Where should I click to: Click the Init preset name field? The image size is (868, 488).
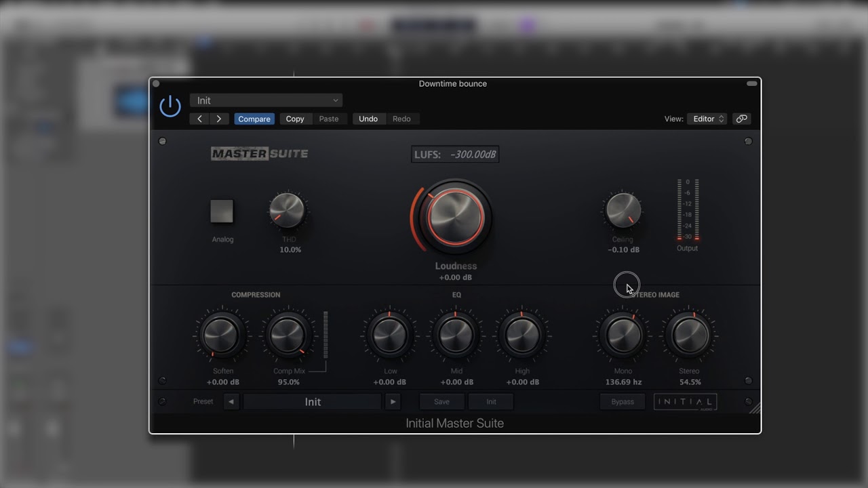[313, 402]
